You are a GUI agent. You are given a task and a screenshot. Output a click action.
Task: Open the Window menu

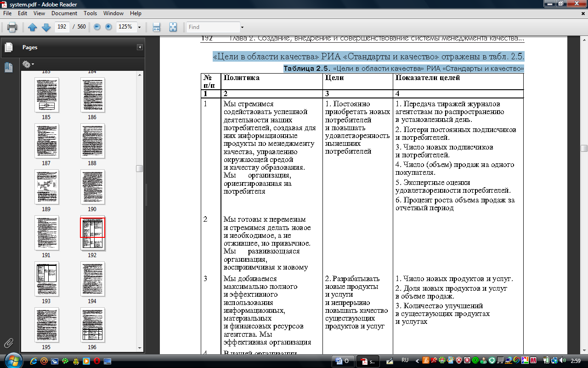(113, 13)
